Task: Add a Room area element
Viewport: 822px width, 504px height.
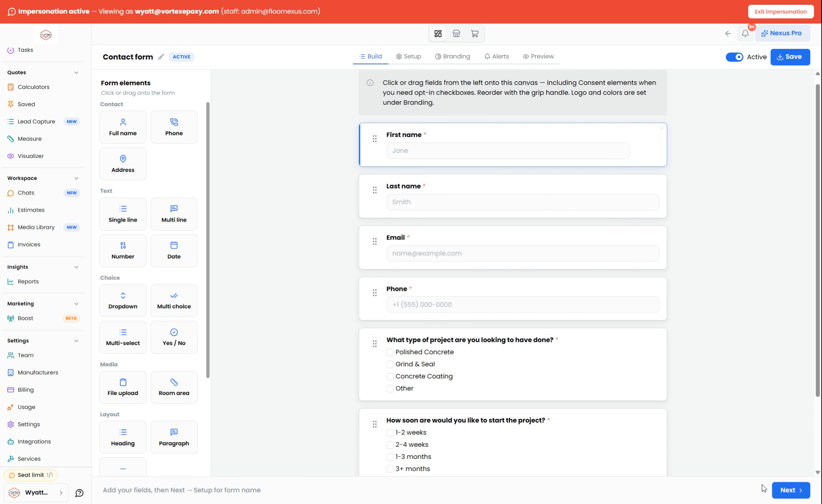Action: coord(174,387)
